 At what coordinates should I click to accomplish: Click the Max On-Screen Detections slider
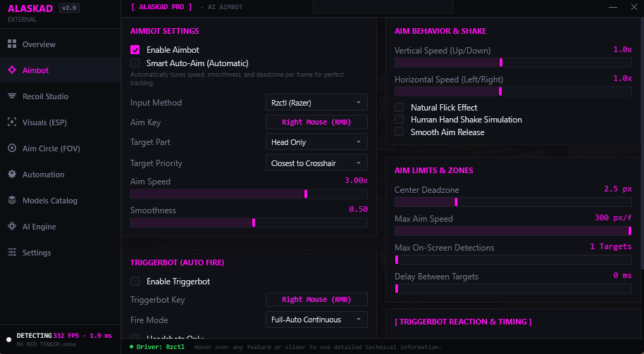click(512, 260)
